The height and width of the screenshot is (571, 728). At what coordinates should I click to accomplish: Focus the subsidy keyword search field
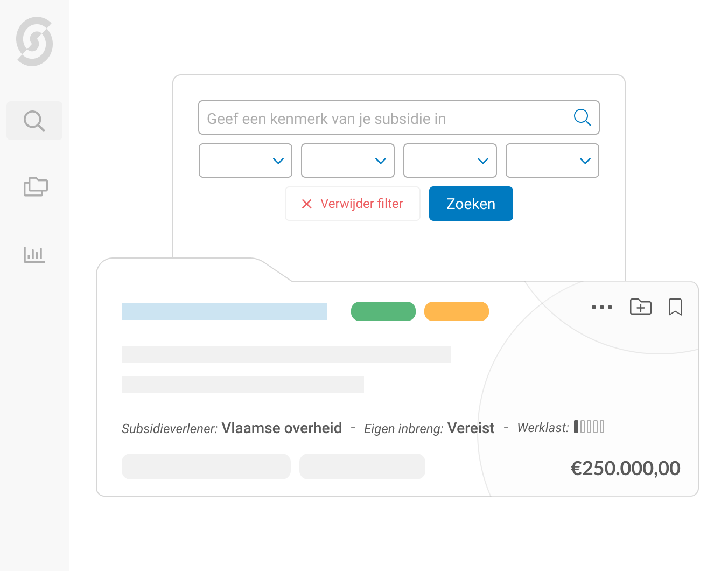click(x=382, y=118)
